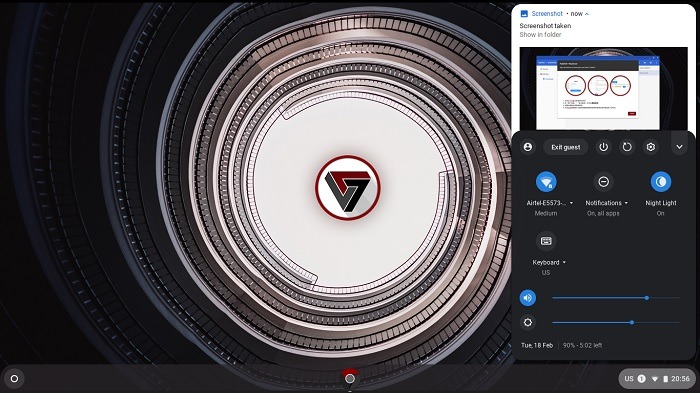700x393 pixels.
Task: Adjust the screen brightness slider
Action: click(x=616, y=322)
